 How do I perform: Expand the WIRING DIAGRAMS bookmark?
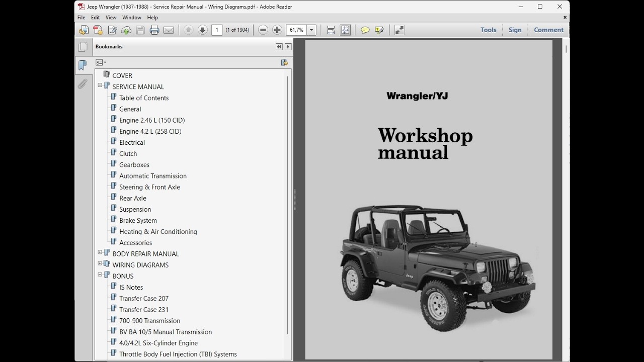click(x=100, y=264)
